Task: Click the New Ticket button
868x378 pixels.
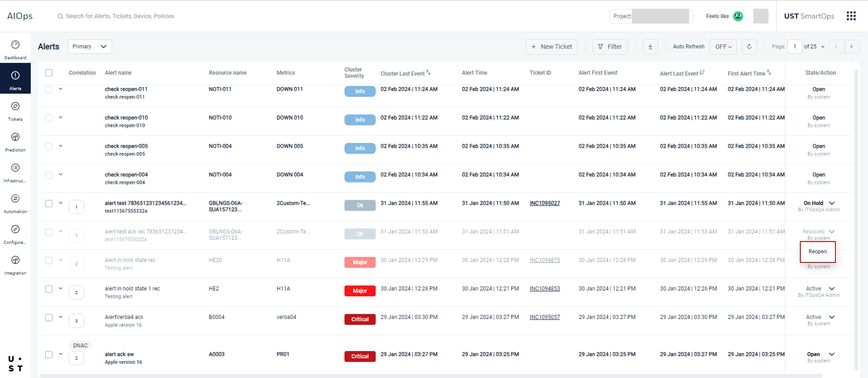Action: point(552,46)
